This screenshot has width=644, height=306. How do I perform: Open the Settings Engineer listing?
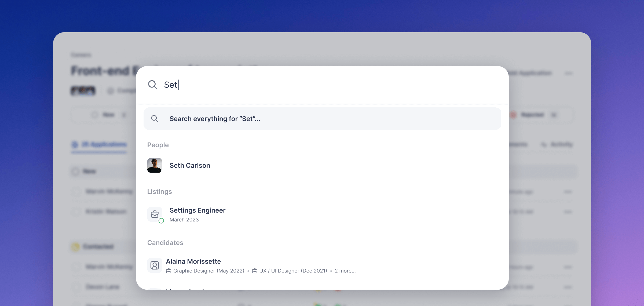(322, 214)
